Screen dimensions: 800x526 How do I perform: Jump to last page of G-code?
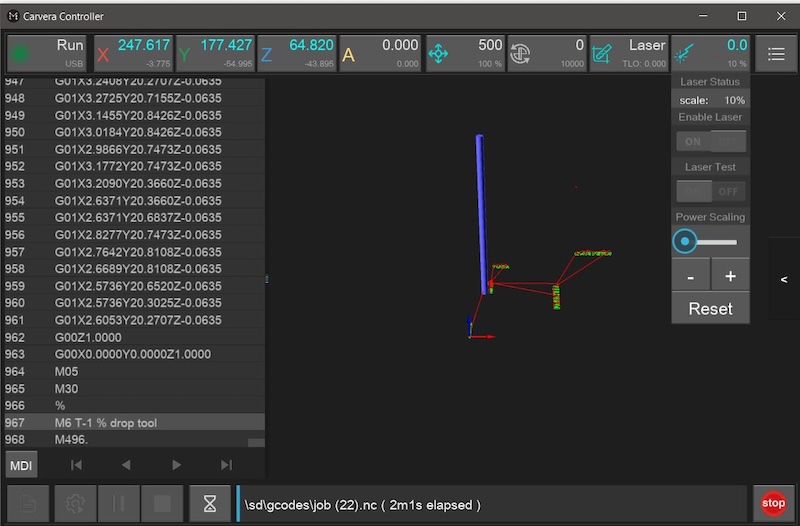(x=227, y=465)
